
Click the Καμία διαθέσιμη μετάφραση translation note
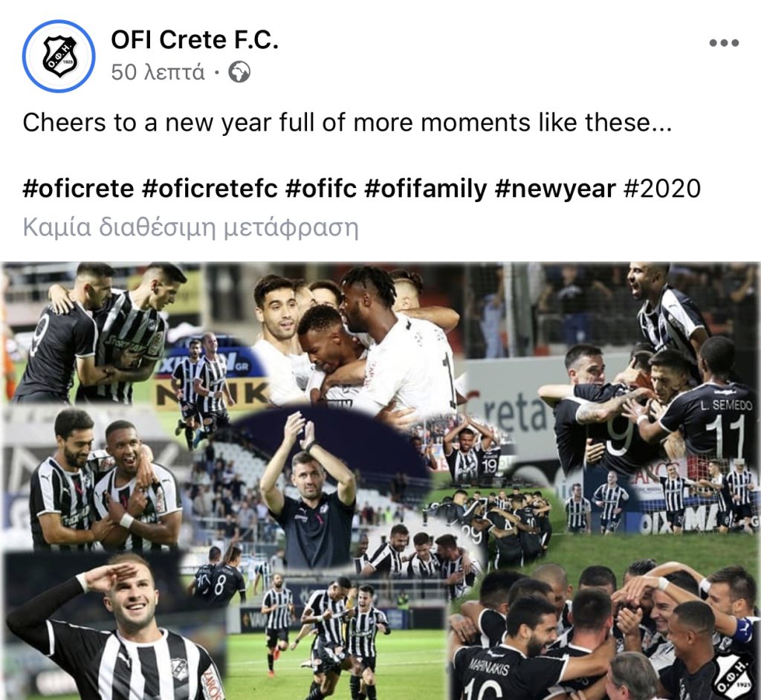[191, 227]
